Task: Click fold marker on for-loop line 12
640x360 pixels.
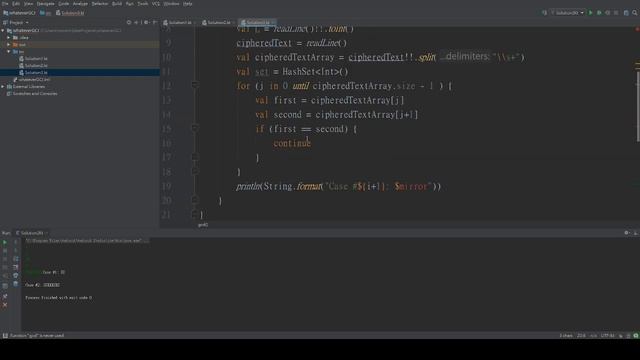Action: pos(195,85)
